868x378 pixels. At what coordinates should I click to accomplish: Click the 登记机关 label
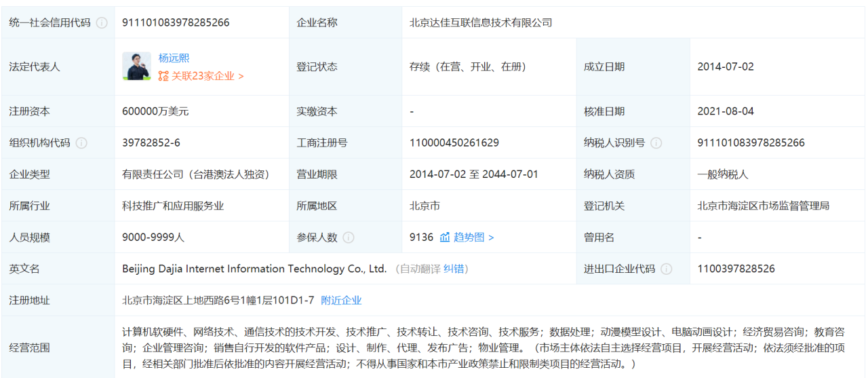coord(604,206)
